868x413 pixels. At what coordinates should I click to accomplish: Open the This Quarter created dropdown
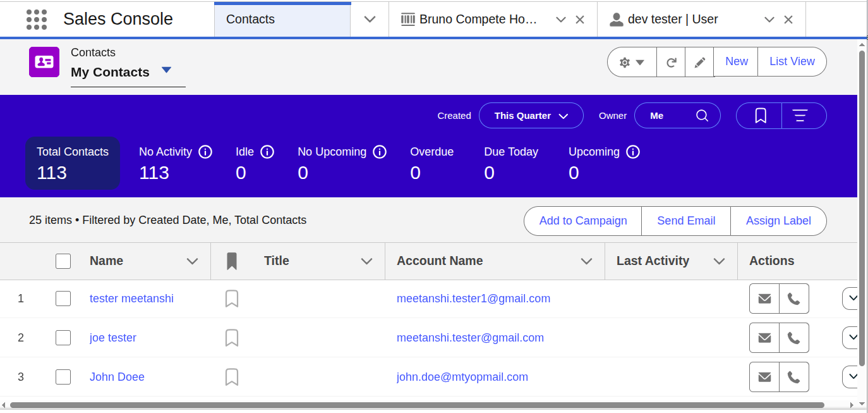531,116
